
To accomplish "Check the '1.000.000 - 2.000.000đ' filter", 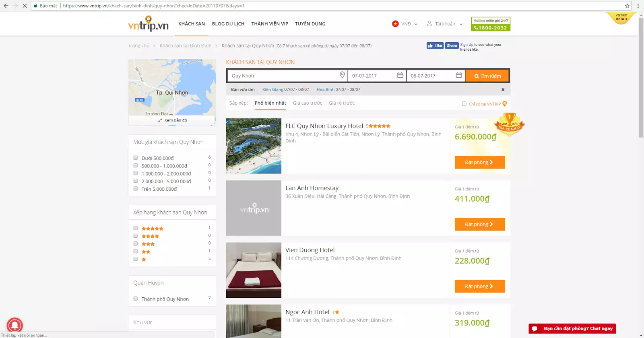I will [x=136, y=173].
